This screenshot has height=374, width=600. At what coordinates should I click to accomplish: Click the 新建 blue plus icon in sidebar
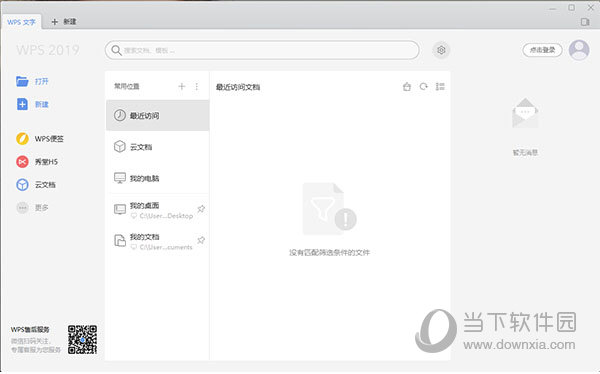pos(22,104)
